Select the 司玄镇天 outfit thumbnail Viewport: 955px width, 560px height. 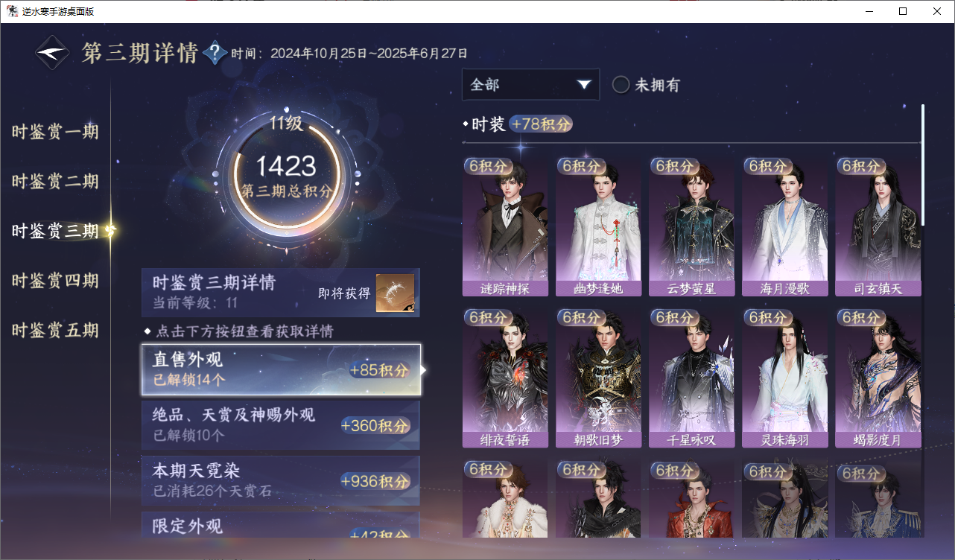coord(878,226)
